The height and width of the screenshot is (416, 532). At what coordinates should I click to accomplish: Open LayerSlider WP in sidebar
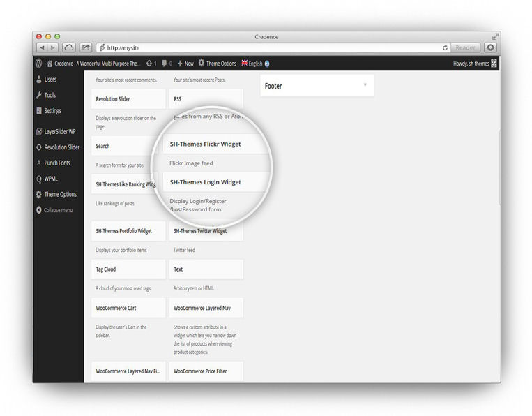59,131
